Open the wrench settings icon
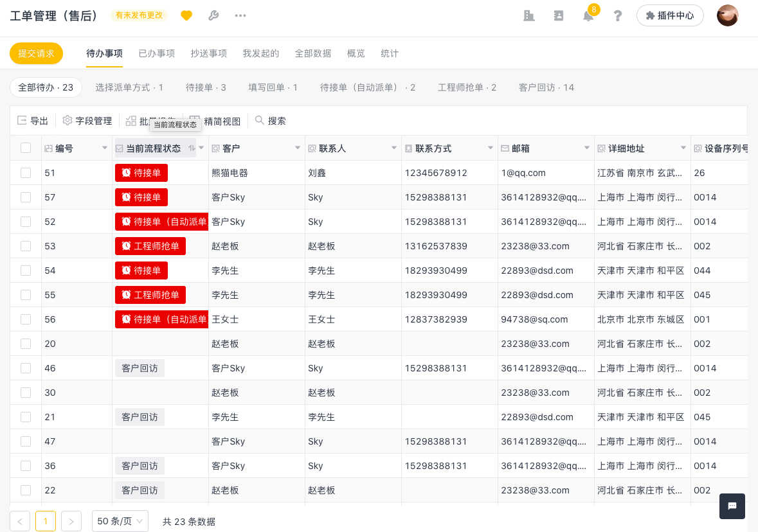Viewport: 758px width, 532px height. tap(213, 16)
